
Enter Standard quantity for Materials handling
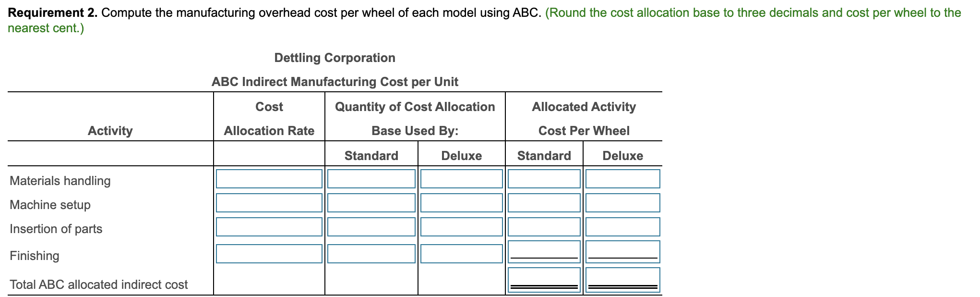(371, 179)
